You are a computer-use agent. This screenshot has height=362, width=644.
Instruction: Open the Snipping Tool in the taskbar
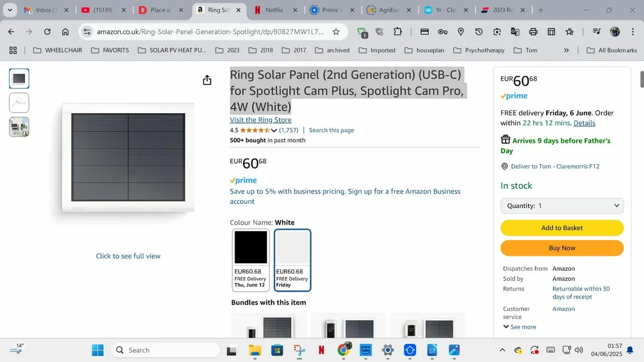[x=299, y=350]
